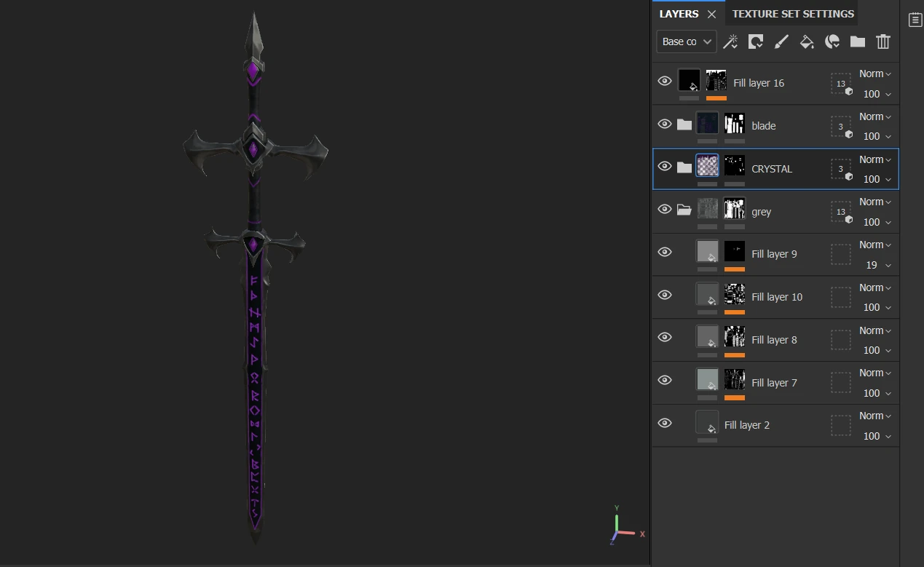The image size is (924, 567).
Task: Delete the selected layer with trash icon
Action: coord(883,41)
